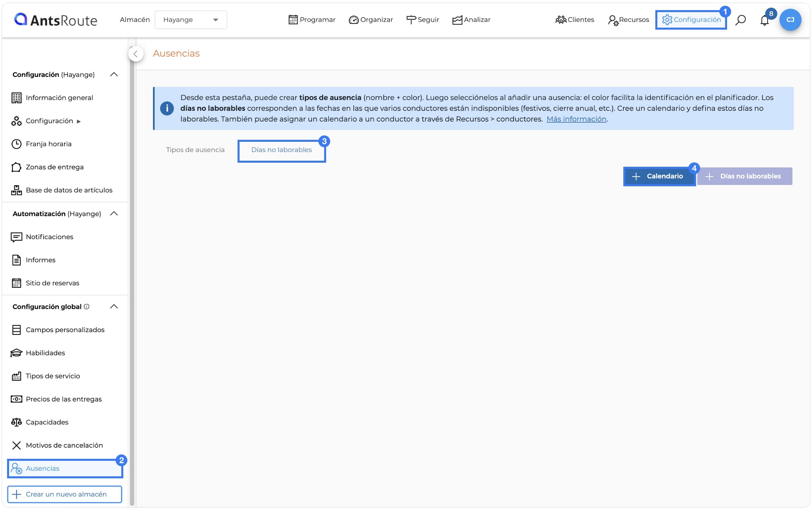Click the Notificaciones message icon
The width and height of the screenshot is (812, 510).
(x=16, y=237)
